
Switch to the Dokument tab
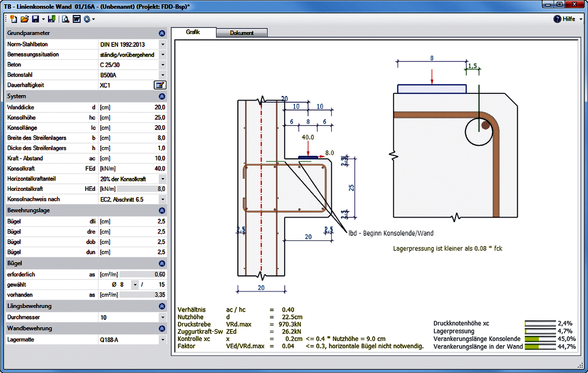(242, 33)
